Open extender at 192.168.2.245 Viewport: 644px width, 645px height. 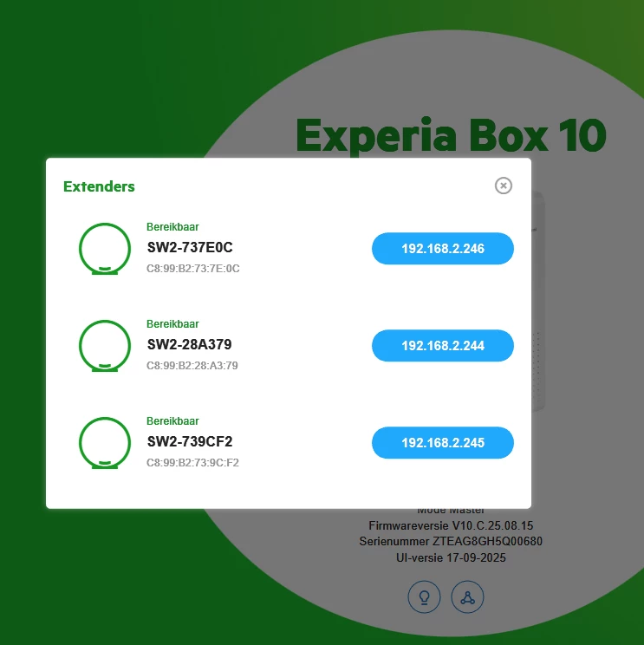(x=443, y=443)
